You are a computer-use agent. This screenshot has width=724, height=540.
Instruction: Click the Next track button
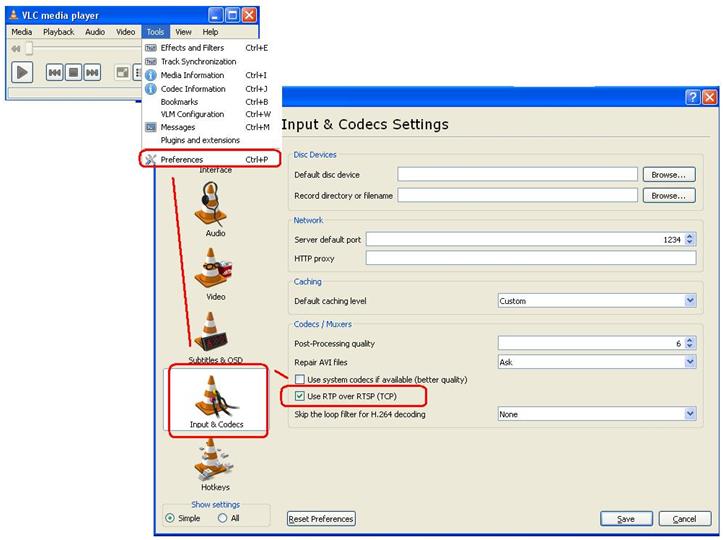coord(92,72)
